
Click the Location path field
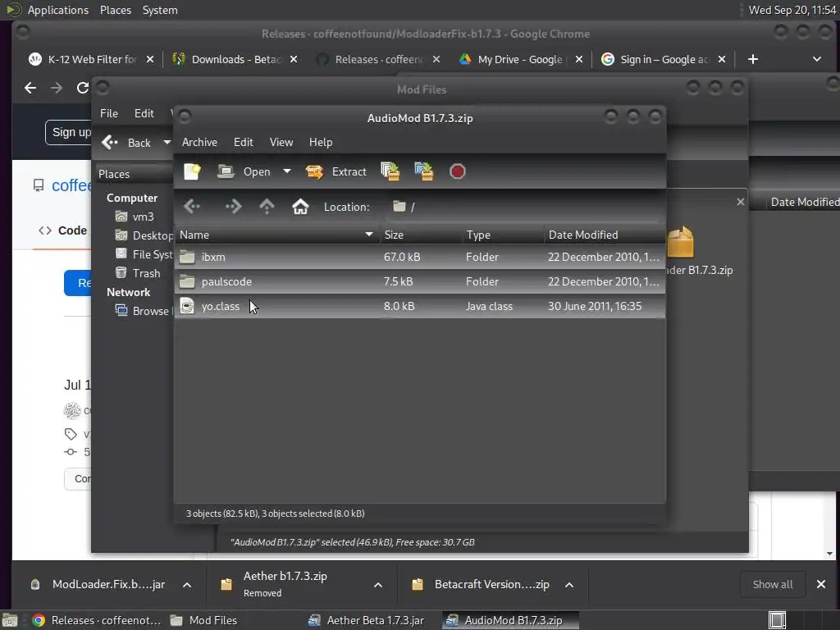pyautogui.click(x=523, y=207)
